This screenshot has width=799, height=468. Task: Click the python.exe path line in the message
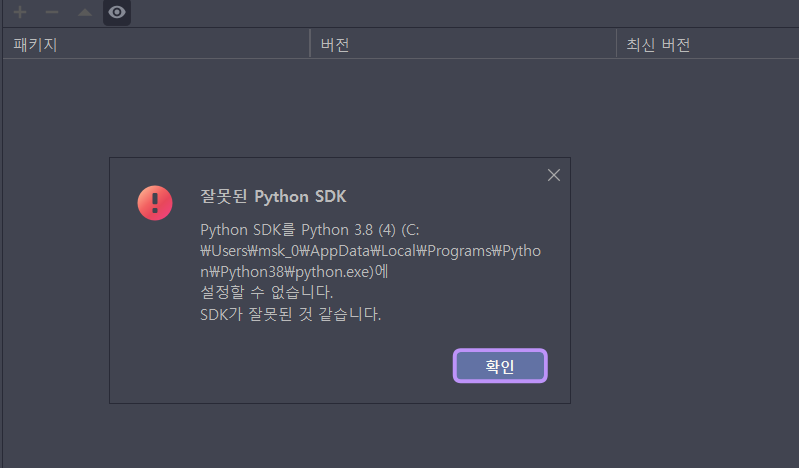click(x=294, y=271)
